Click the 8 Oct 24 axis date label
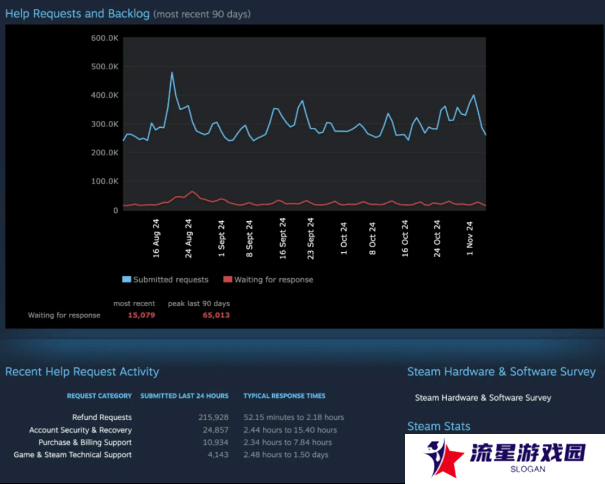605x484 pixels. point(372,239)
